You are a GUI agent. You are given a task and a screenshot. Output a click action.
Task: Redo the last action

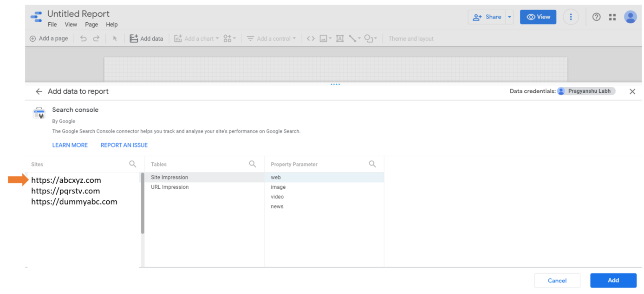[x=96, y=38]
